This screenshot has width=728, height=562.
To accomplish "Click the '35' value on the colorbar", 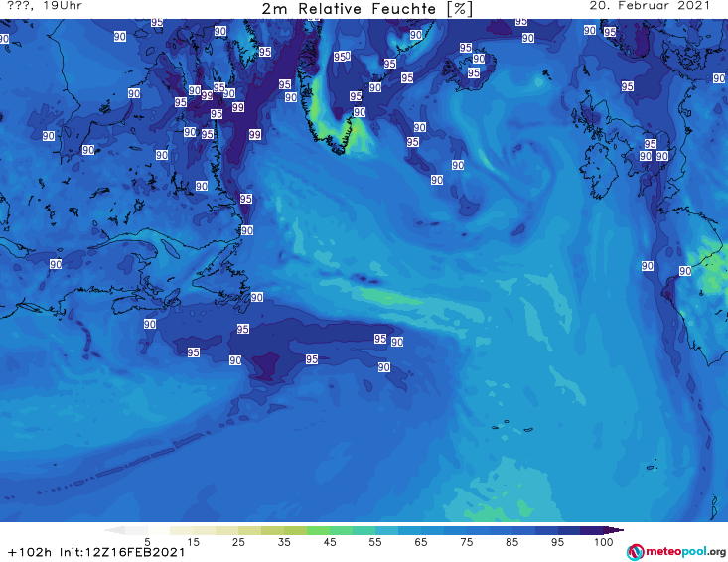I will coord(284,542).
